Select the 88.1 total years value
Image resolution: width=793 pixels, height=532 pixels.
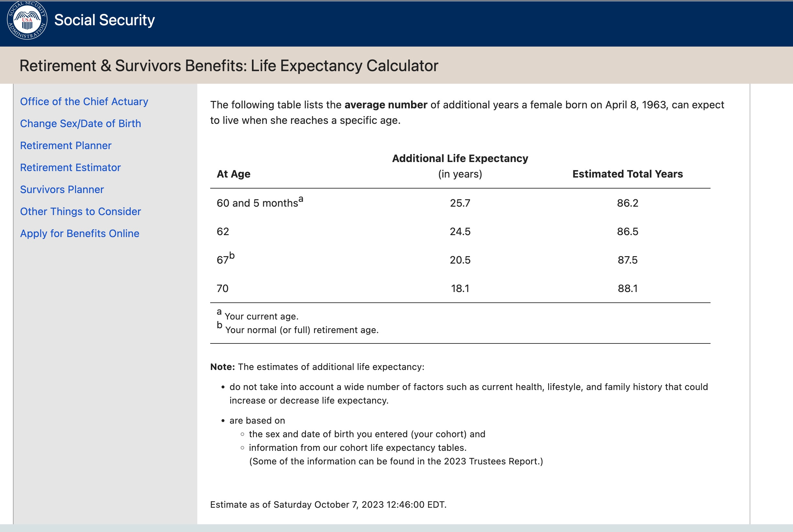(x=628, y=289)
